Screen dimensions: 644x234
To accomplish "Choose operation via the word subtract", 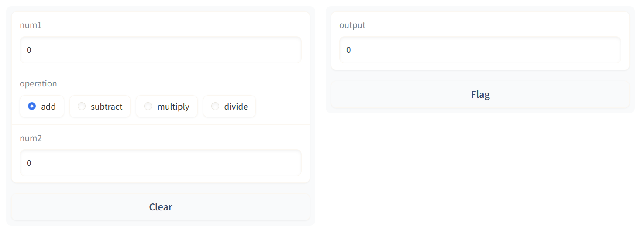I will (107, 107).
